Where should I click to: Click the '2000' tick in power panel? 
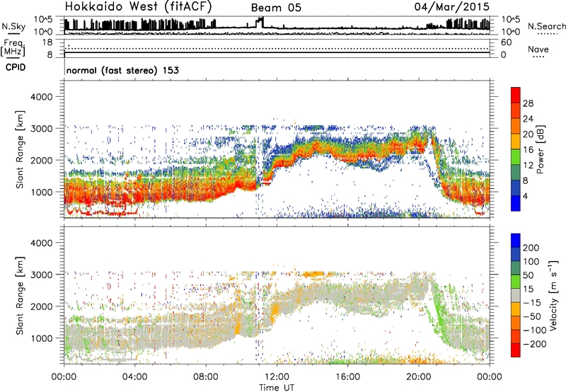(42, 160)
